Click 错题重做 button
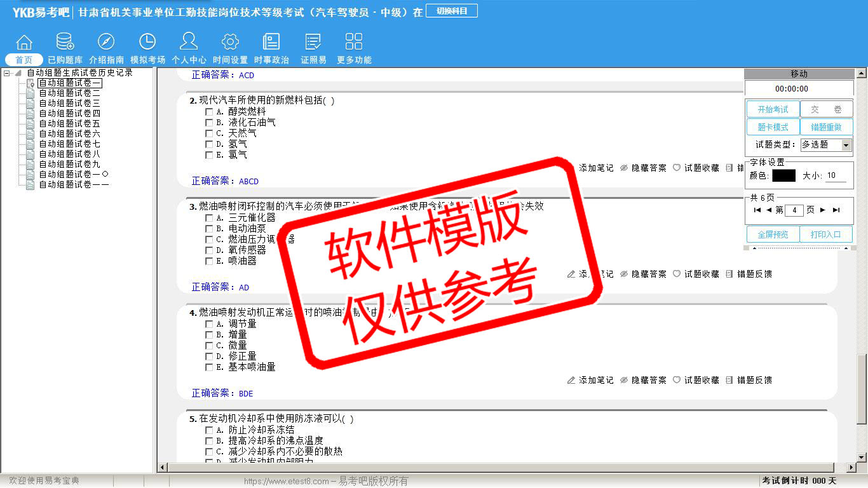The image size is (868, 488). (826, 127)
